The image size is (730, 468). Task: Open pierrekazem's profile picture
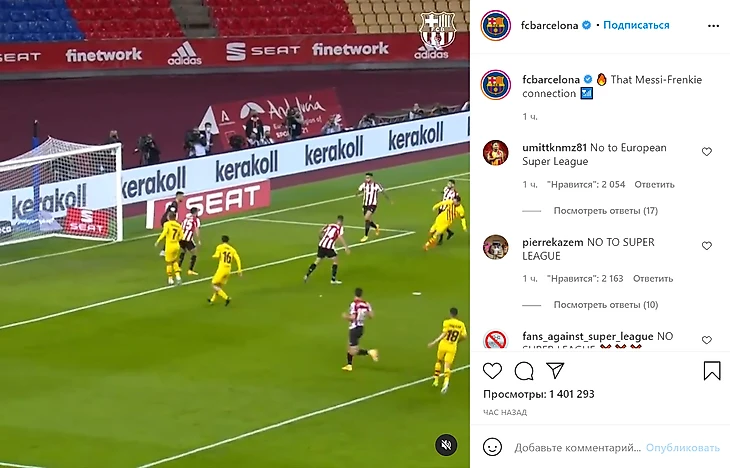tap(495, 247)
